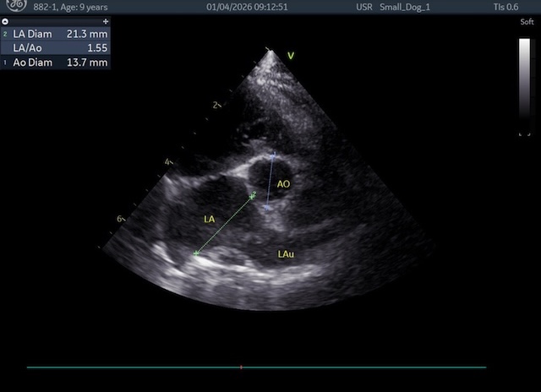Select upper caliper of aorta measurement

point(273,155)
